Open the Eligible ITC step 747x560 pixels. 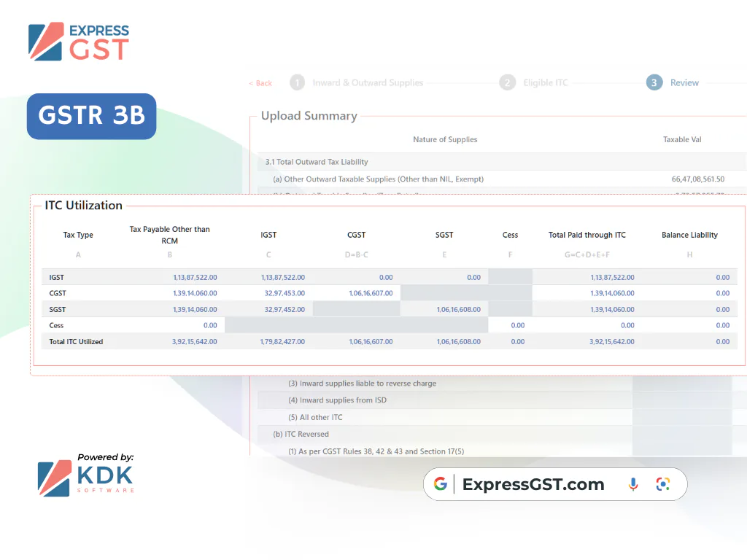point(546,83)
